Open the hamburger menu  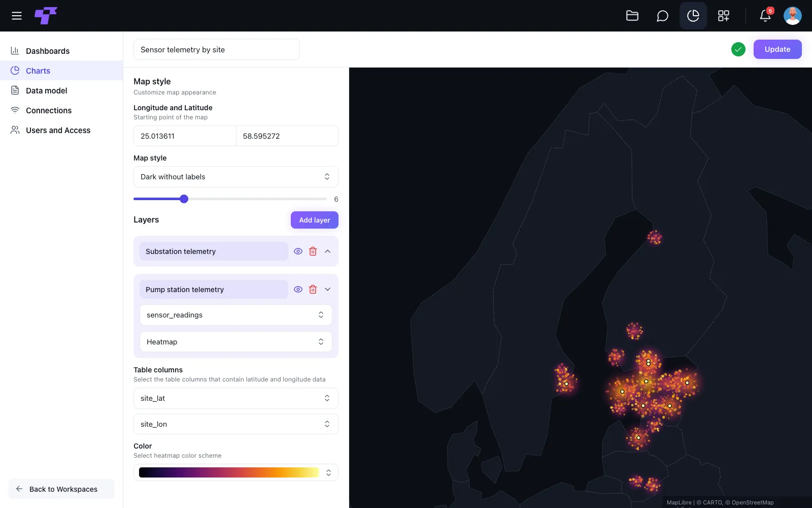17,16
